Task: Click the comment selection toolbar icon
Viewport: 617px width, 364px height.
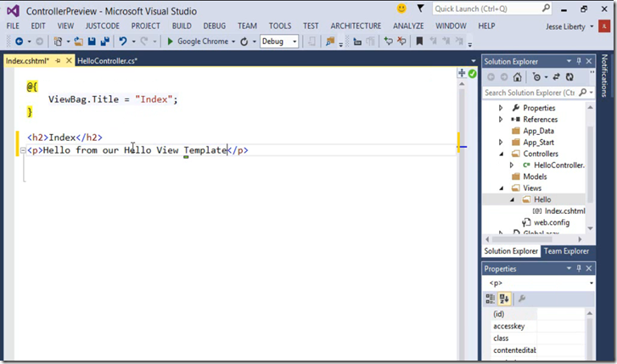Action: click(389, 41)
